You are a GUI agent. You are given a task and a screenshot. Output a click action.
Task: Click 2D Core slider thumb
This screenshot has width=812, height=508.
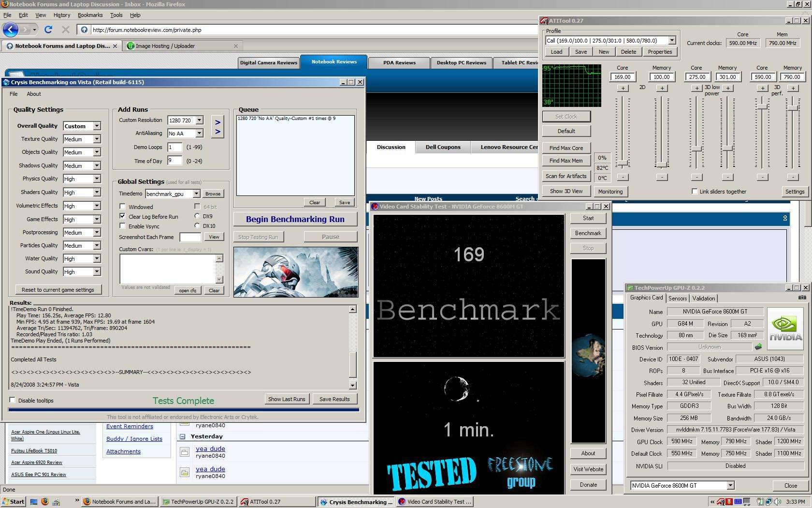pyautogui.click(x=623, y=164)
